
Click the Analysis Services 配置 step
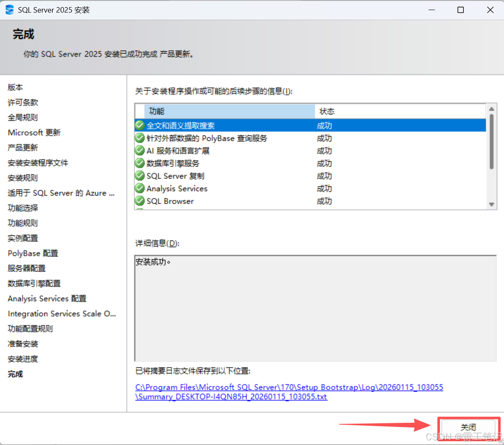tap(47, 298)
